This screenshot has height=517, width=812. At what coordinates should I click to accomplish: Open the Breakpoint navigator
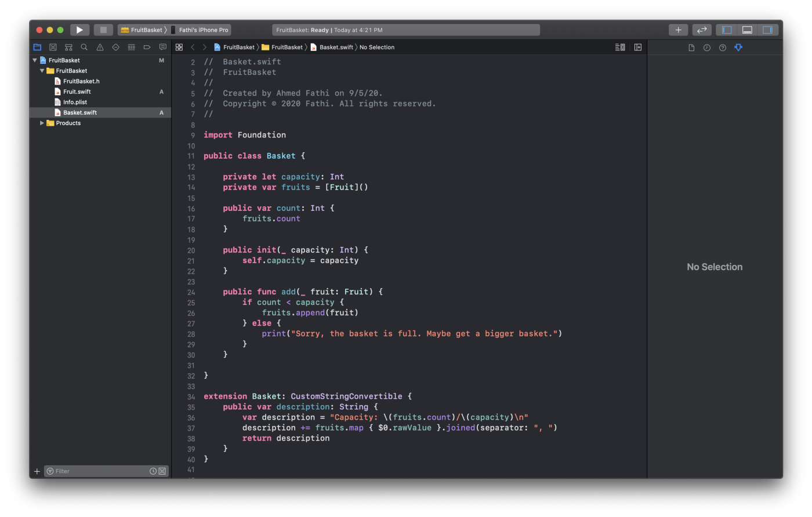point(147,47)
